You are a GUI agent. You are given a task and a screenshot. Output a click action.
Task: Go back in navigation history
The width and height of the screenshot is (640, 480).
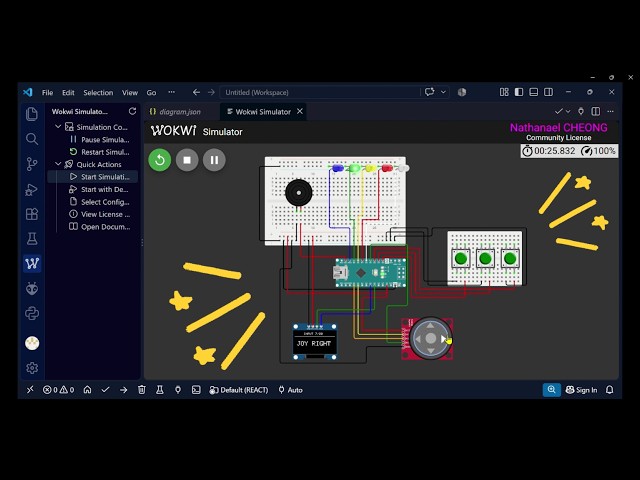196,93
